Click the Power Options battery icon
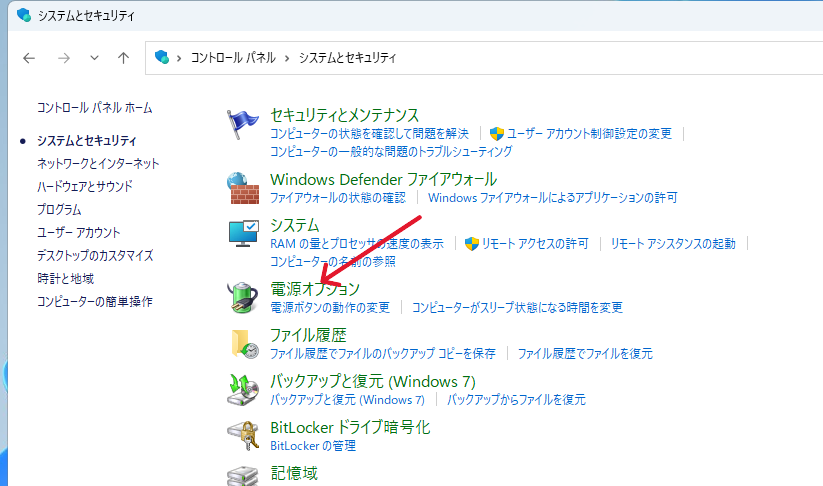Image resolution: width=823 pixels, height=486 pixels. click(244, 298)
